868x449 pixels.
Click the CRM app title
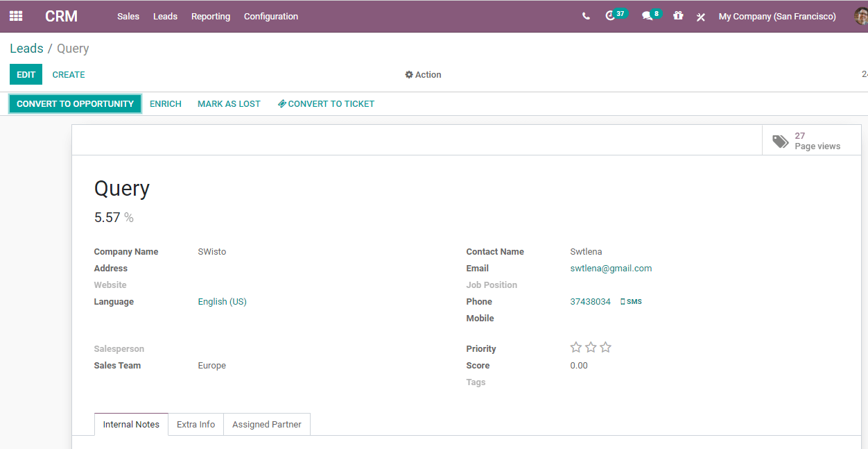61,16
